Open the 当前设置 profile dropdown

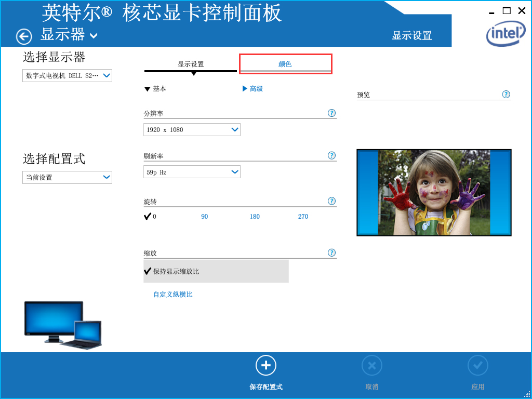67,177
